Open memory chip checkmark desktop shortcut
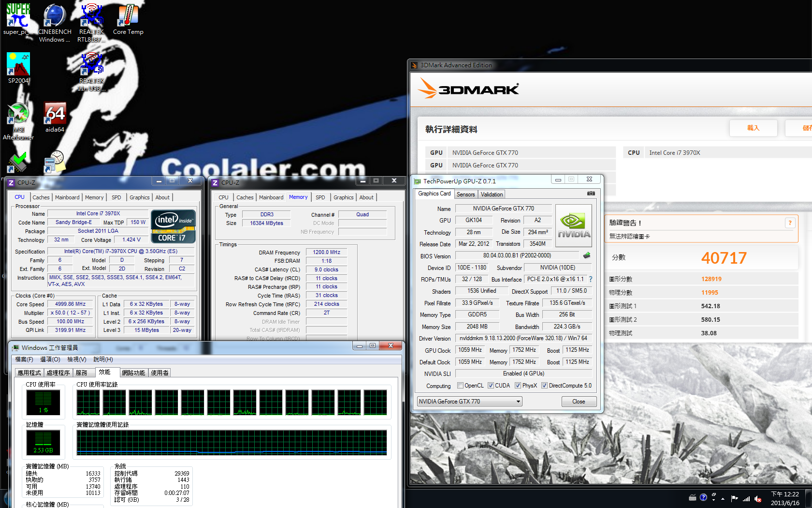Viewport: 812px width, 508px height. point(17,163)
